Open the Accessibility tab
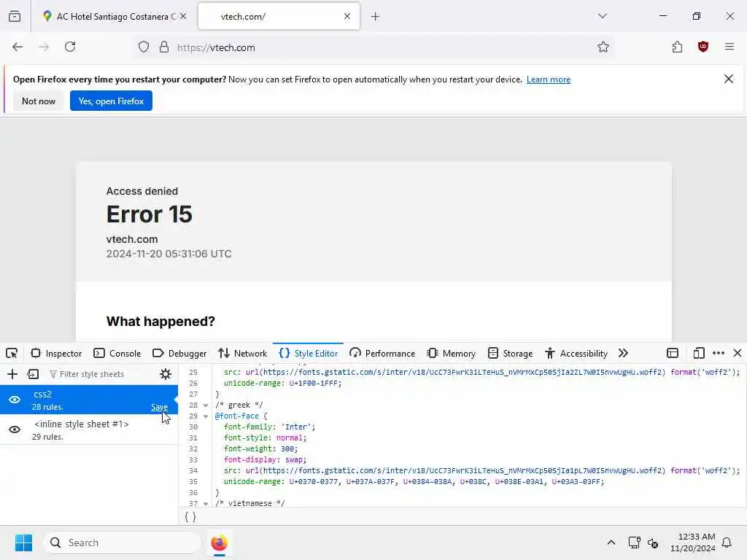 pos(576,354)
